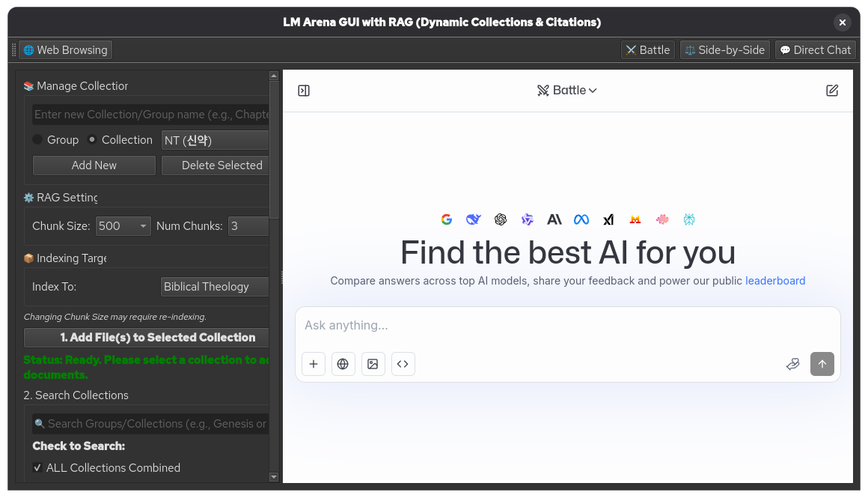Click the pink waveform logo icon
The width and height of the screenshot is (868, 498).
(662, 219)
